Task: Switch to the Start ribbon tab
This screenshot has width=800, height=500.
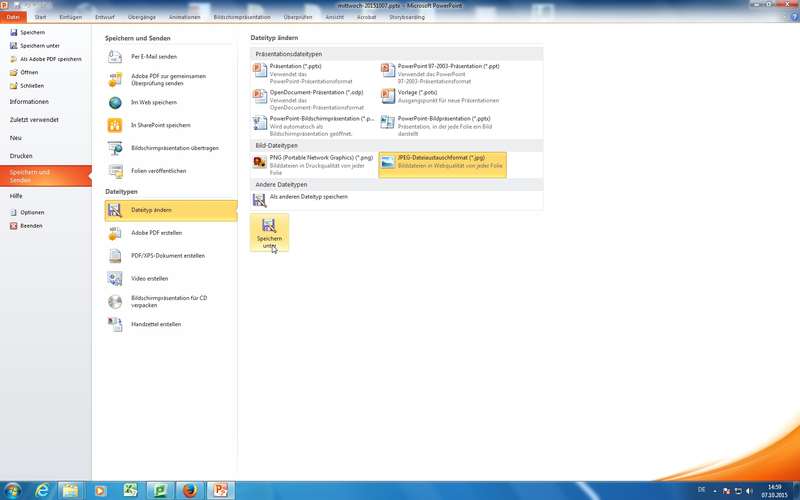Action: 40,17
